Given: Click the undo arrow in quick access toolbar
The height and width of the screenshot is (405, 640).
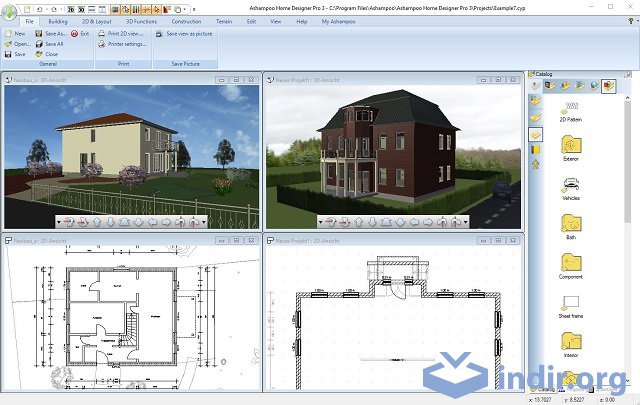Looking at the screenshot, I should pyautogui.click(x=40, y=9).
